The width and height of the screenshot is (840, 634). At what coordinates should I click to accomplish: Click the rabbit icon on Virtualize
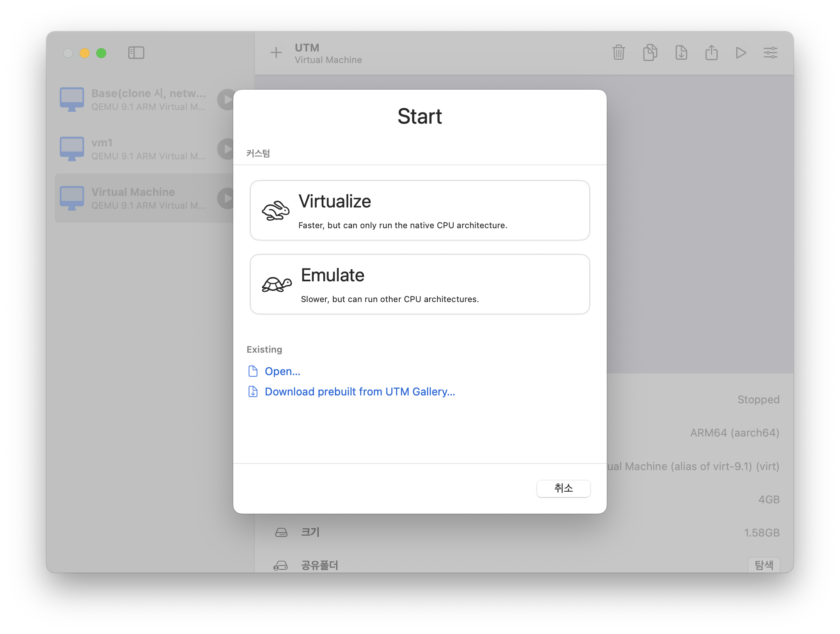pos(276,211)
